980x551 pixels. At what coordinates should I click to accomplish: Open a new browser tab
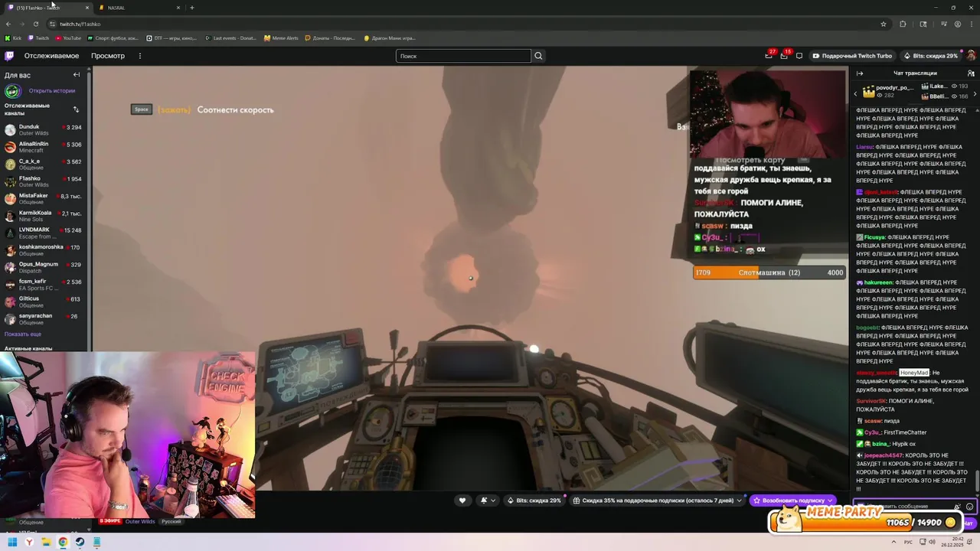pos(192,8)
